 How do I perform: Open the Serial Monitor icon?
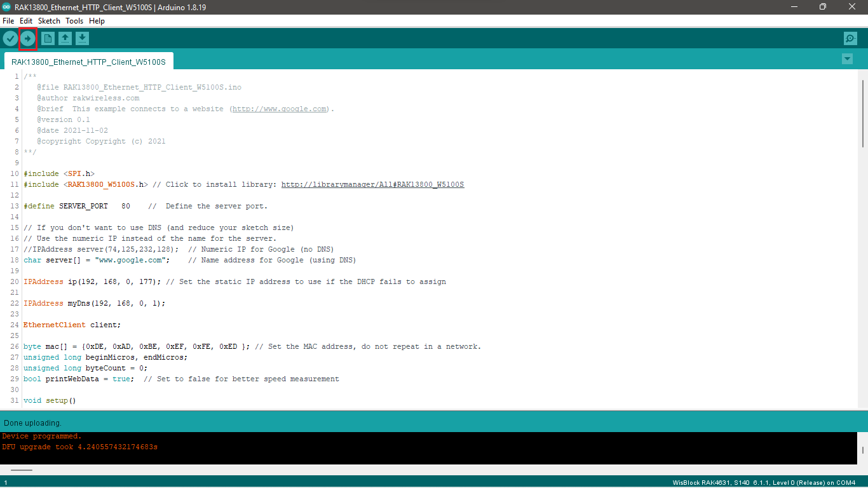coord(850,39)
